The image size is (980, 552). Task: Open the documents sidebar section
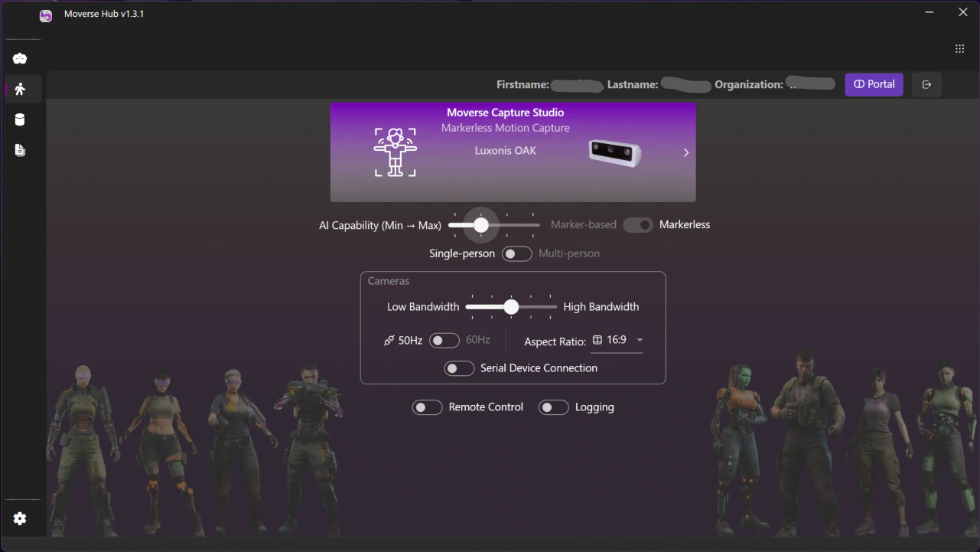(x=20, y=150)
